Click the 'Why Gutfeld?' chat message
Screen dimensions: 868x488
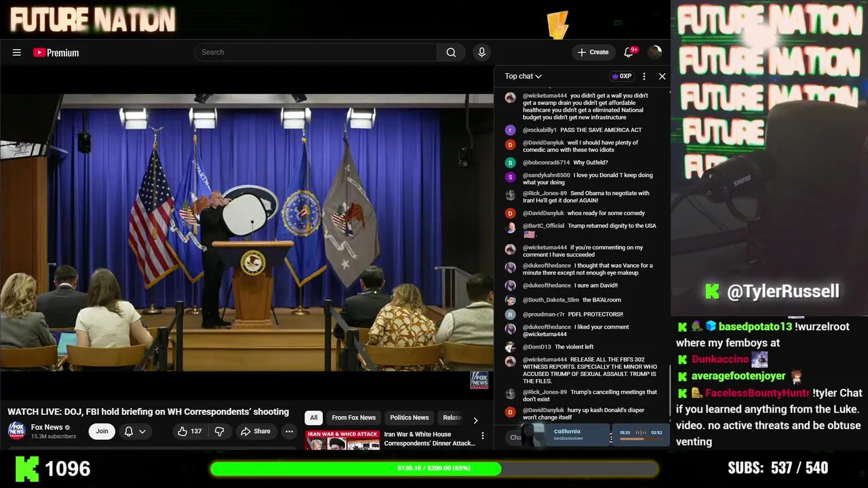point(591,163)
